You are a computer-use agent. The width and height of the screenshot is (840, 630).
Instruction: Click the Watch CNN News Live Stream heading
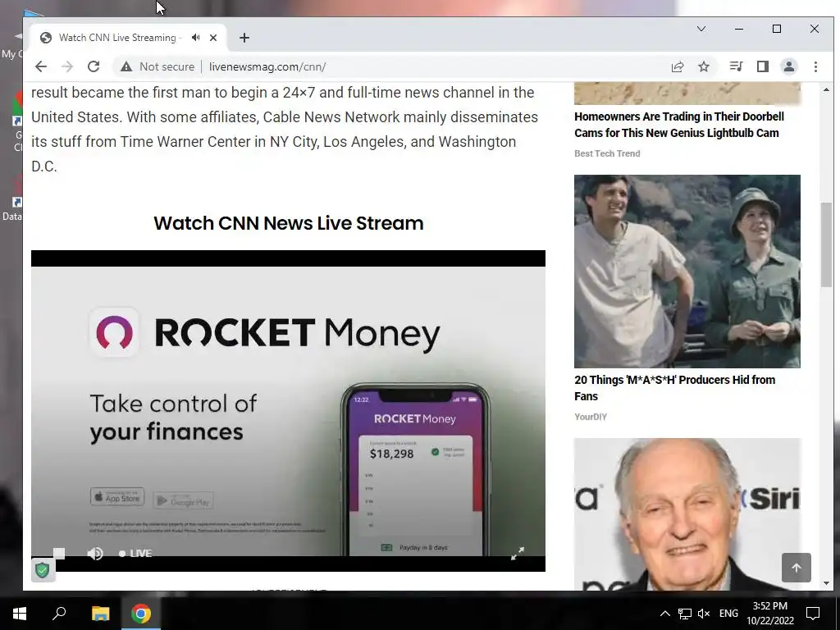coord(288,223)
